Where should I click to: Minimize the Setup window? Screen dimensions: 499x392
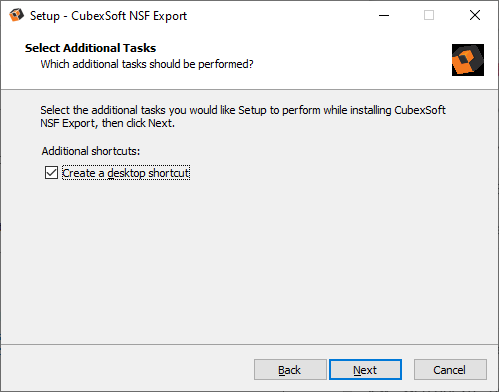pos(384,15)
